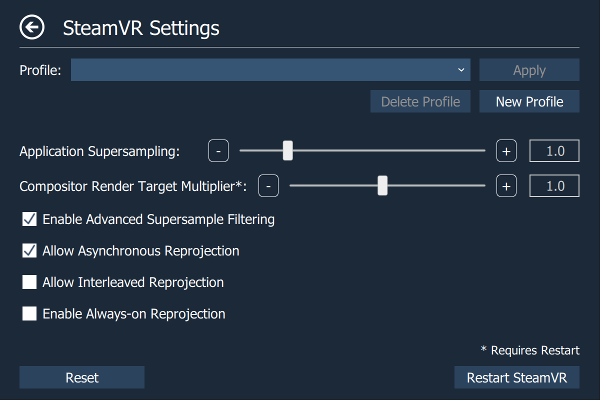Decrease Application Supersampling with minus button
The width and height of the screenshot is (600, 400).
(218, 151)
